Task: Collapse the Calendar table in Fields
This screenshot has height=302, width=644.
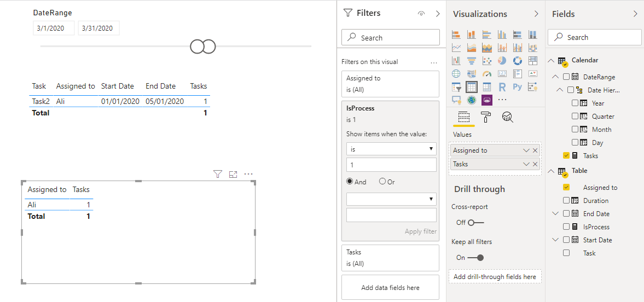Action: click(x=551, y=60)
